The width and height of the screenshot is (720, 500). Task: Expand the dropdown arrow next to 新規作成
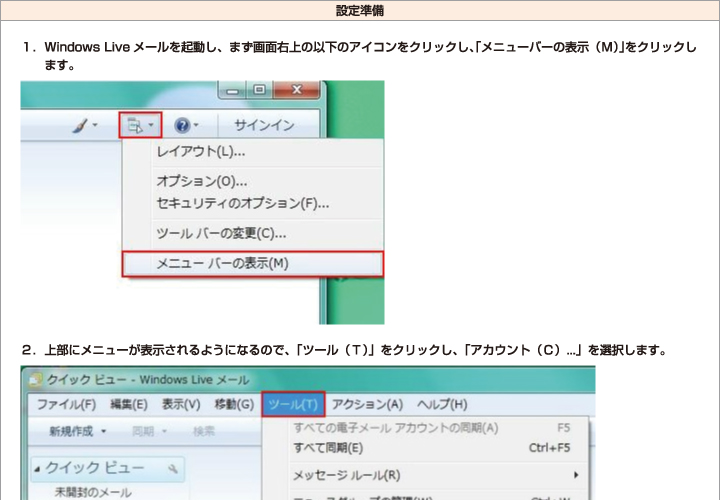point(104,431)
